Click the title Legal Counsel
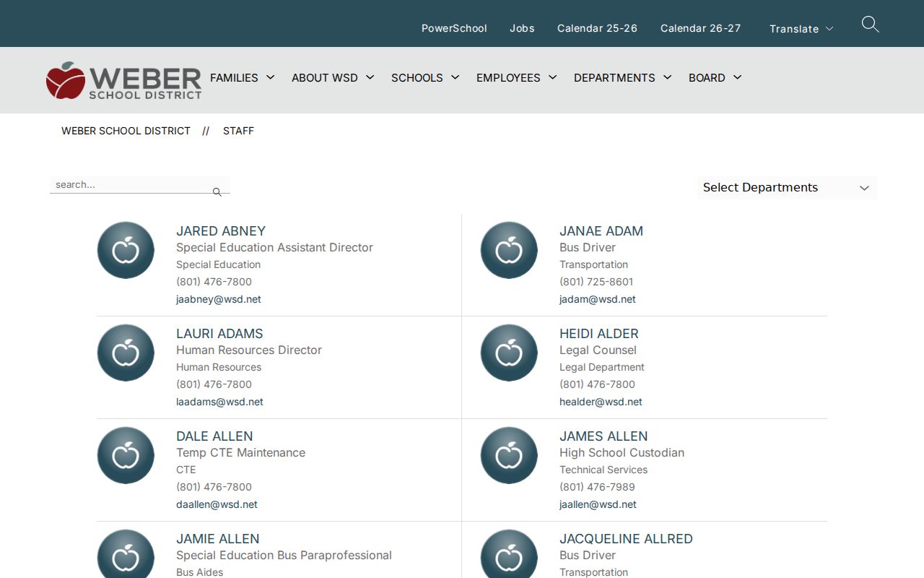This screenshot has height=578, width=924. click(598, 350)
